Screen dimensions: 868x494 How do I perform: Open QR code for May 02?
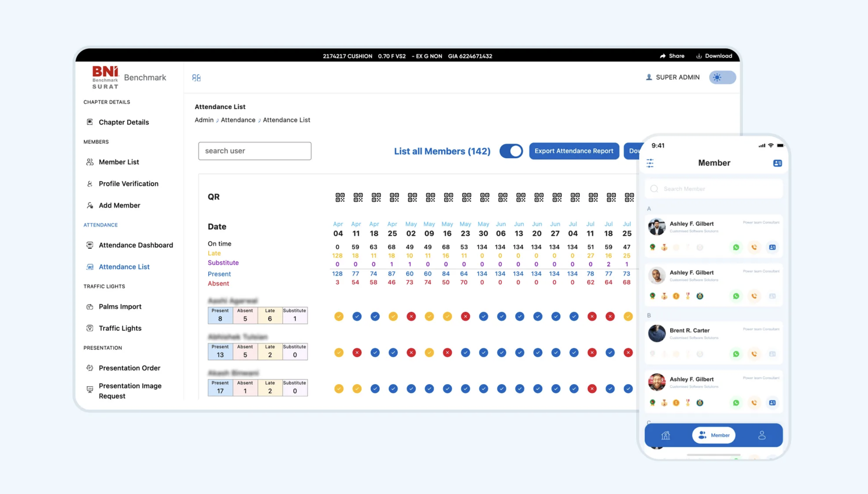412,197
